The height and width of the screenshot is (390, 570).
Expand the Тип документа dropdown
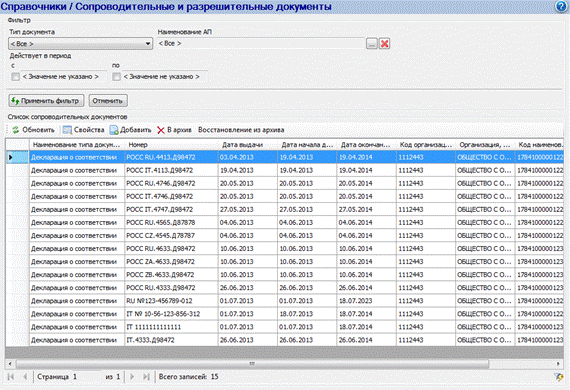tap(80, 44)
